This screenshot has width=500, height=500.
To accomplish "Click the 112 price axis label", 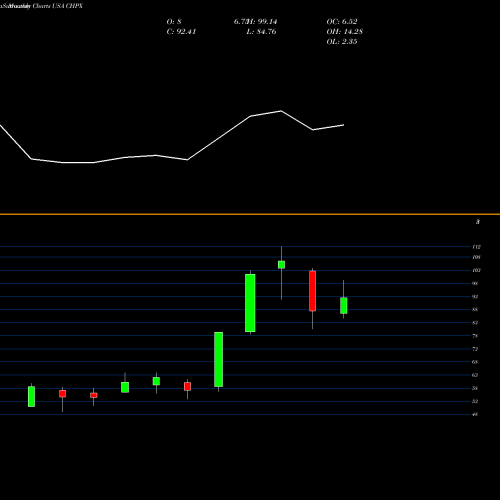I will (x=477, y=247).
